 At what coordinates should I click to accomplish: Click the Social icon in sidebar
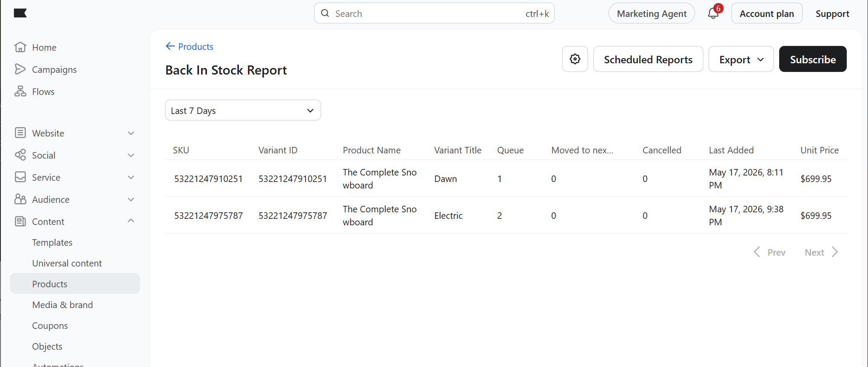tap(20, 155)
